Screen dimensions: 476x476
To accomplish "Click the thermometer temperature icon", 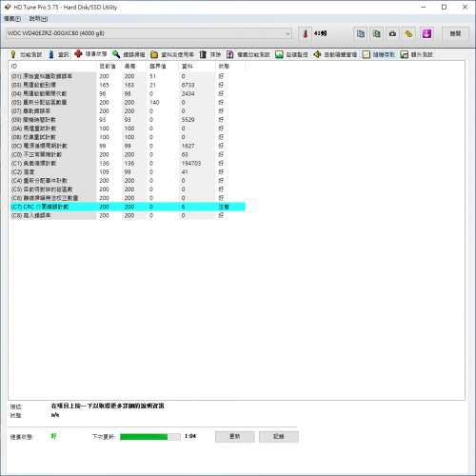I will pos(306,33).
